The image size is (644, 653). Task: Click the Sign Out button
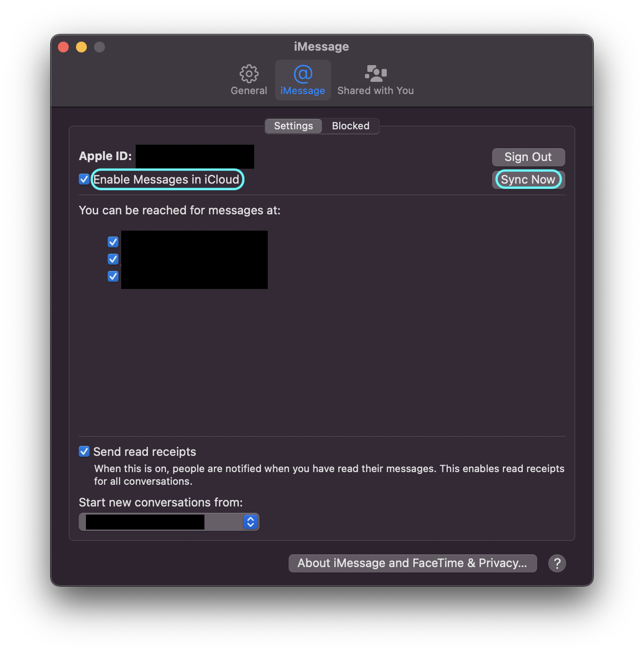click(x=528, y=157)
